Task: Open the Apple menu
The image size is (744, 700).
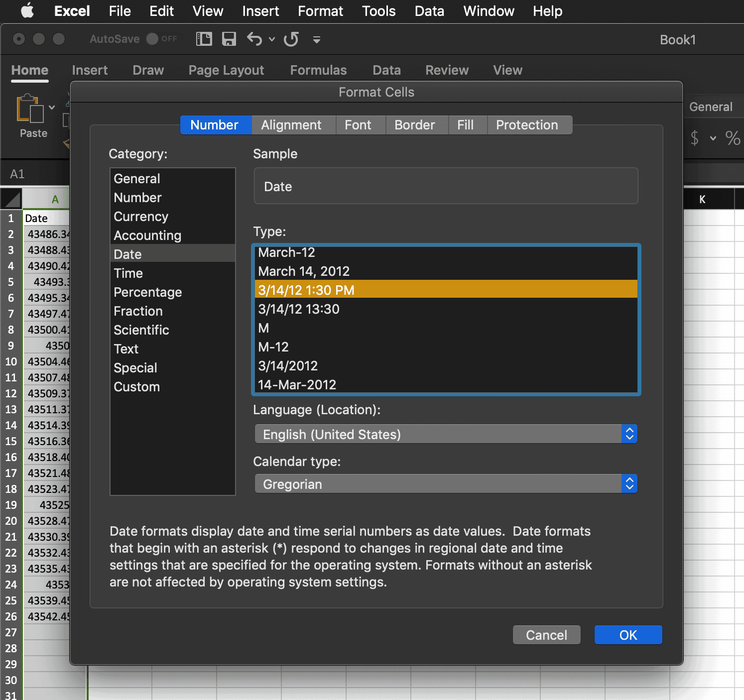Action: point(27,11)
